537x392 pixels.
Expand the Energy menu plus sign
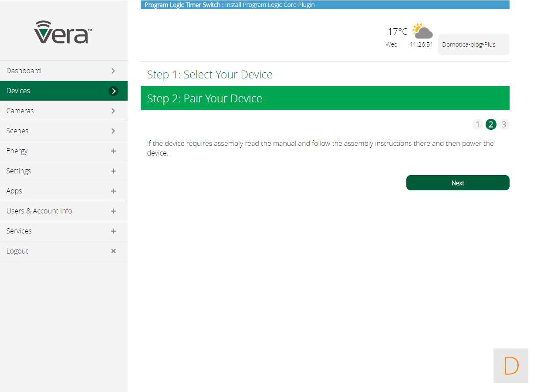[x=113, y=151]
